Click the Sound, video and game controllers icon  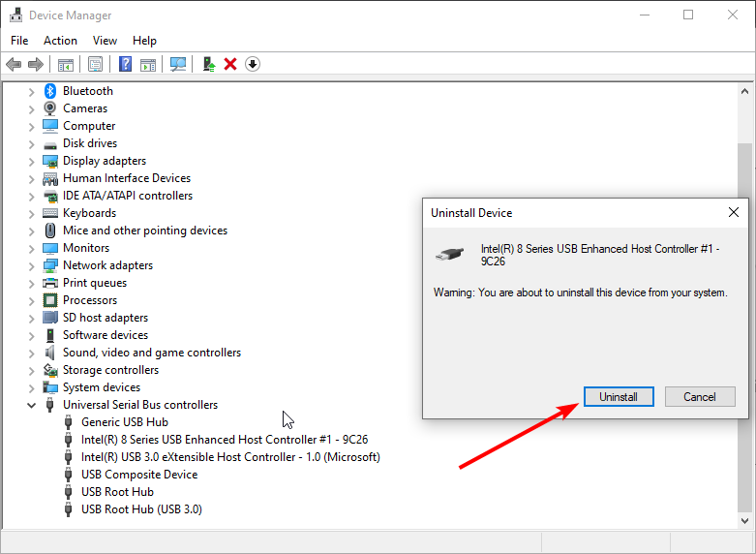50,353
